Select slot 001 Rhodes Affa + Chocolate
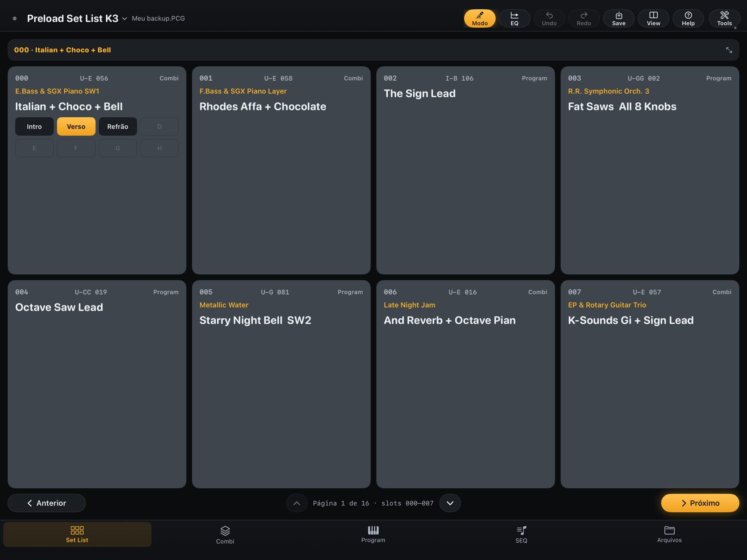Viewport: 747px width, 560px height. coord(281,170)
